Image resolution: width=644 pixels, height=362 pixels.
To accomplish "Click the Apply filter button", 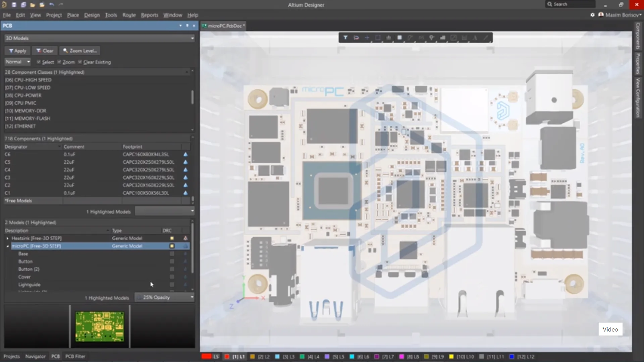I will pos(17,51).
